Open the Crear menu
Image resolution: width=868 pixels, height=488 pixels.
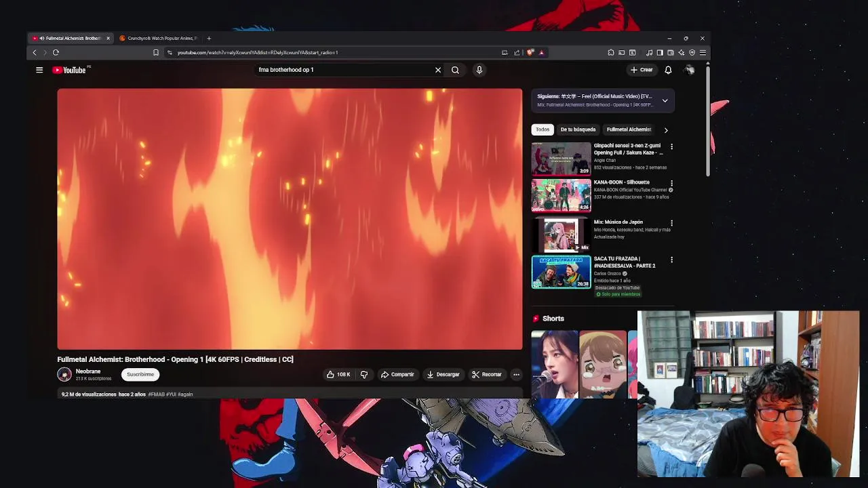[642, 70]
